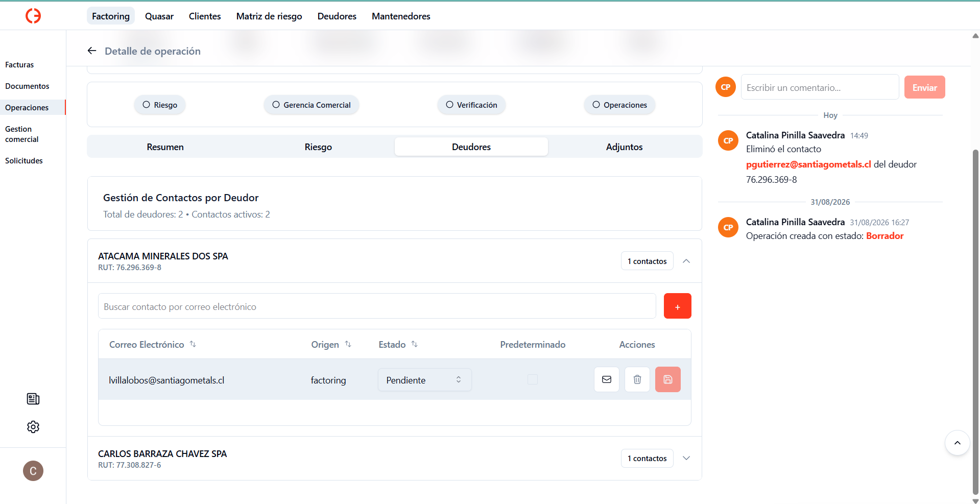Open the Pendiente status dropdown
This screenshot has height=504, width=980.
tap(424, 380)
